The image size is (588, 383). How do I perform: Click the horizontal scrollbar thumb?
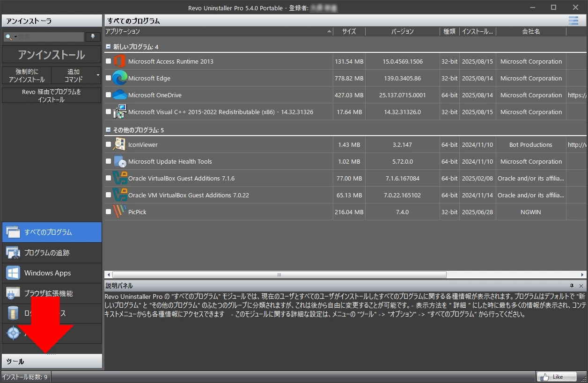click(x=279, y=275)
